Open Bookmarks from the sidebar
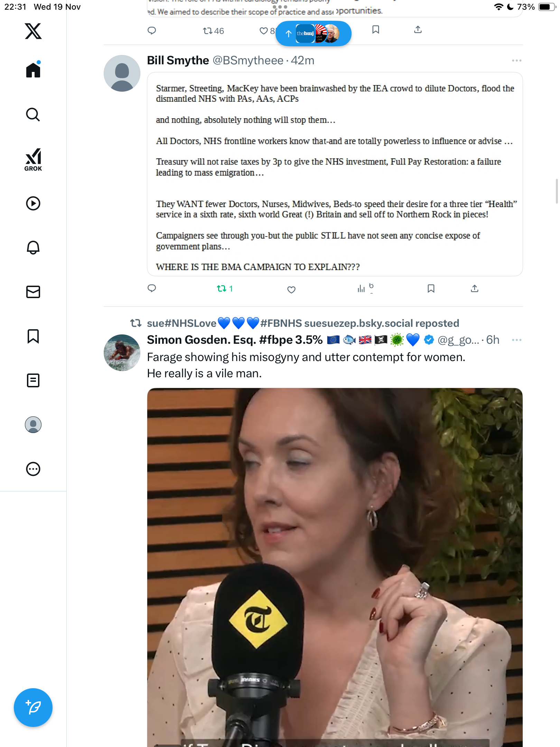Image resolution: width=560 pixels, height=747 pixels. (33, 336)
